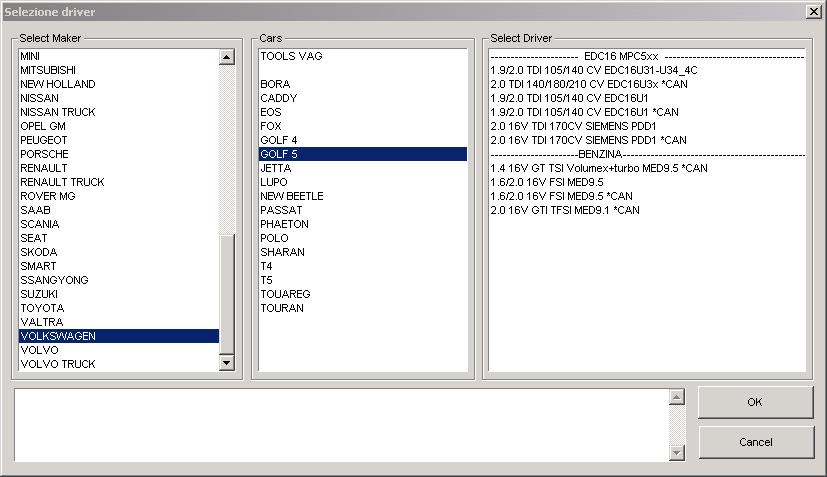Image resolution: width=827 pixels, height=477 pixels.
Task: Select driver 1.6/2.0 16V FSI MED9.5 *CAN
Action: (647, 196)
